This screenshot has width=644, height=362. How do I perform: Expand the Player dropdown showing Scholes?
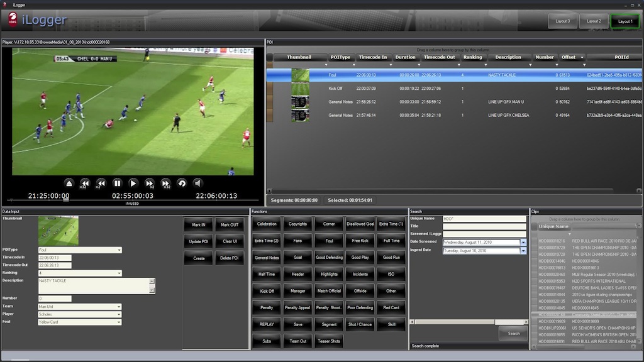point(119,314)
